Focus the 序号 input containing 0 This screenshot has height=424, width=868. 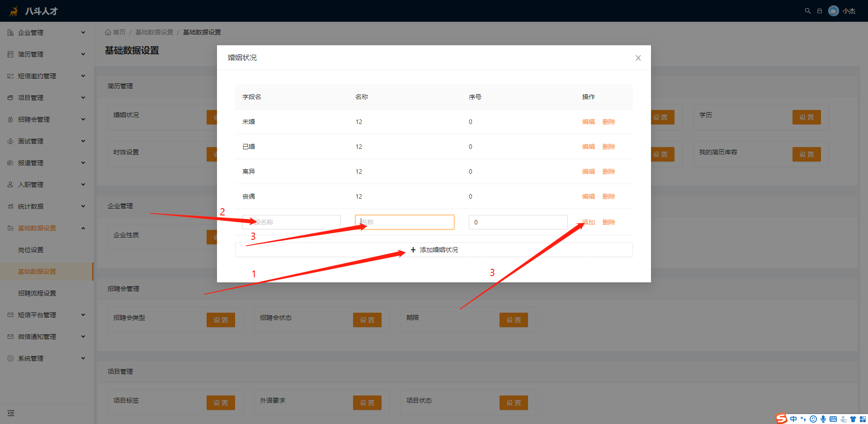(518, 222)
